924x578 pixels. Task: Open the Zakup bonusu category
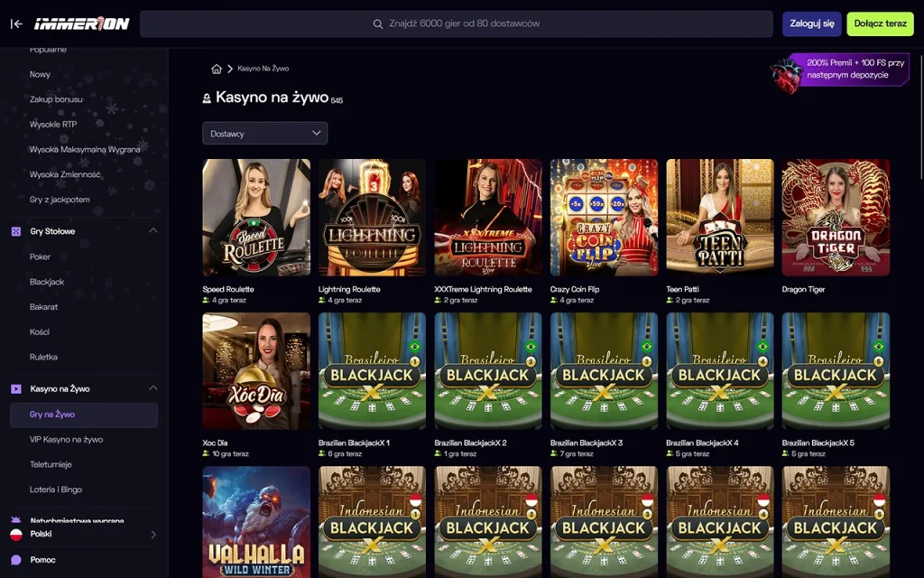point(56,99)
